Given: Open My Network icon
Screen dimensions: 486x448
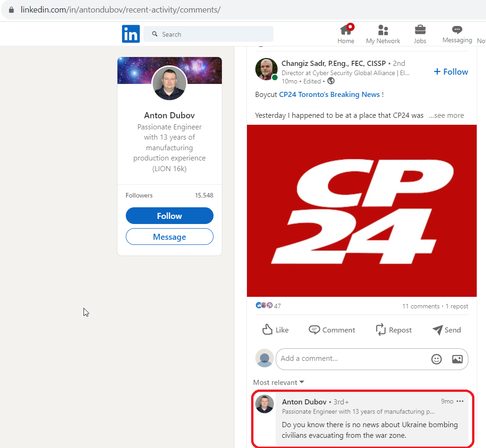Looking at the screenshot, I should [x=383, y=30].
